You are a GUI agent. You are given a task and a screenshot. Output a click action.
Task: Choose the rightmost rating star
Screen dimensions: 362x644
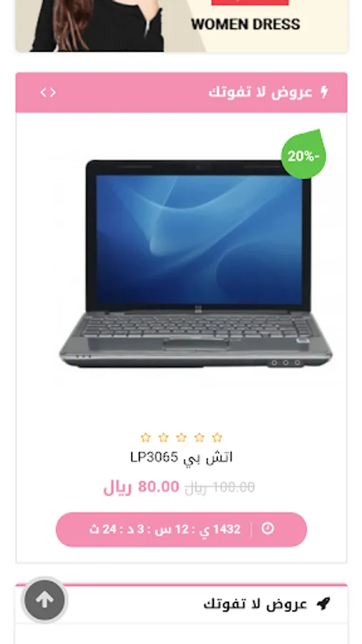point(217,437)
